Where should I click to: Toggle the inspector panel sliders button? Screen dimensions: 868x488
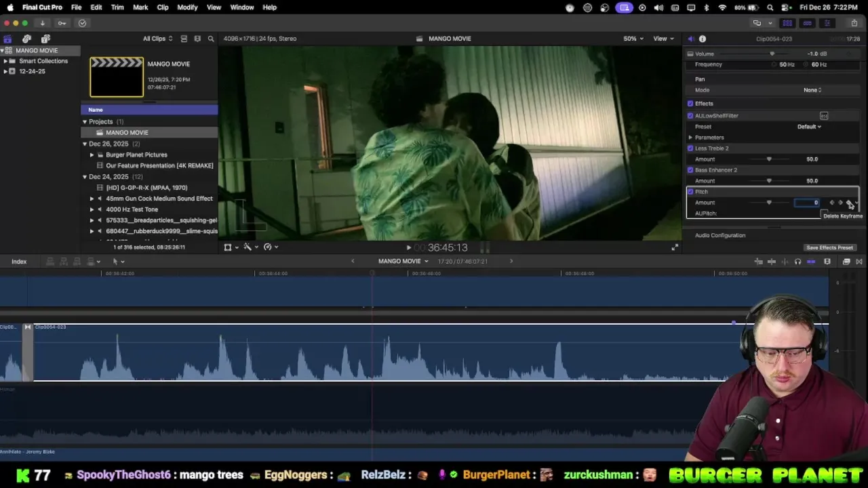pyautogui.click(x=827, y=23)
